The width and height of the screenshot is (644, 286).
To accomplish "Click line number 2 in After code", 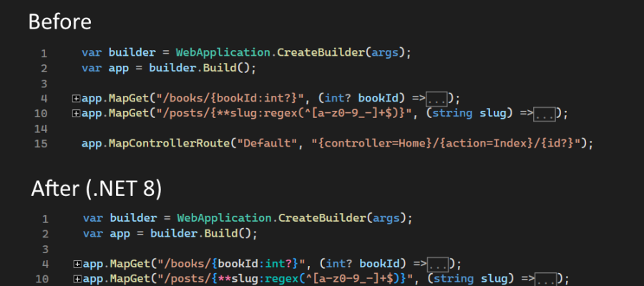I will pyautogui.click(x=45, y=235).
